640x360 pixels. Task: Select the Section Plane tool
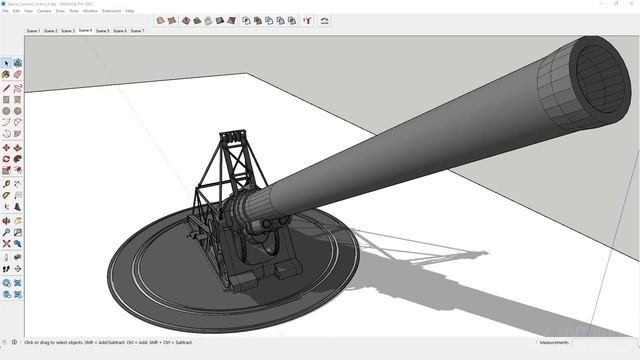click(18, 269)
